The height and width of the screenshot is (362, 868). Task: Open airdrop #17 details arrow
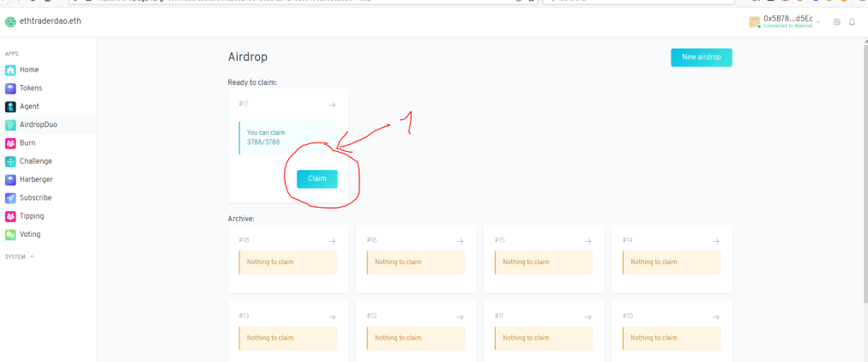click(x=332, y=105)
